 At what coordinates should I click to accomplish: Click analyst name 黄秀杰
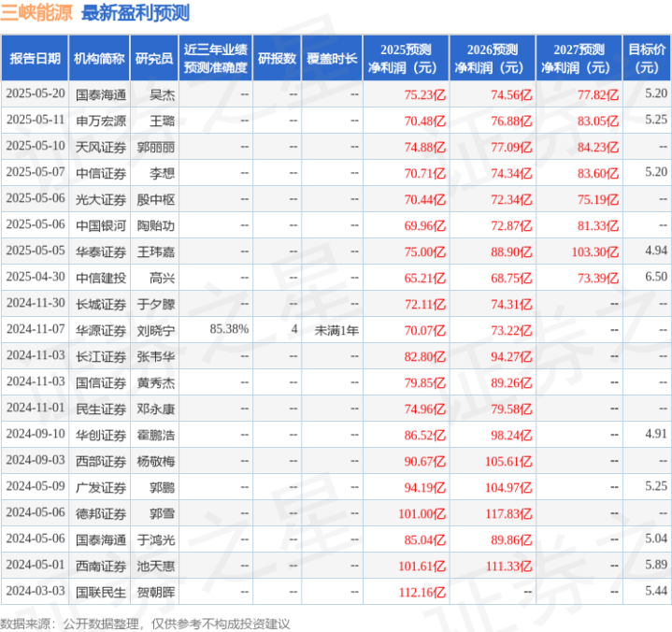[x=155, y=382]
